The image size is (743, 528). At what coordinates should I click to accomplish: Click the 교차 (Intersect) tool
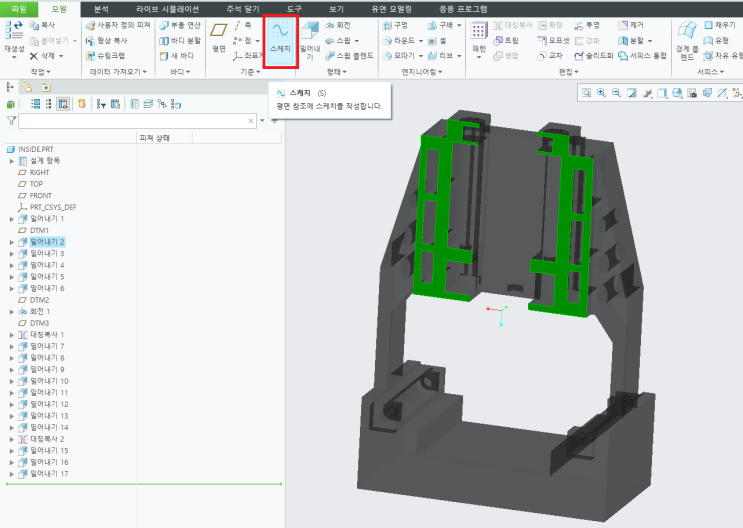point(550,56)
